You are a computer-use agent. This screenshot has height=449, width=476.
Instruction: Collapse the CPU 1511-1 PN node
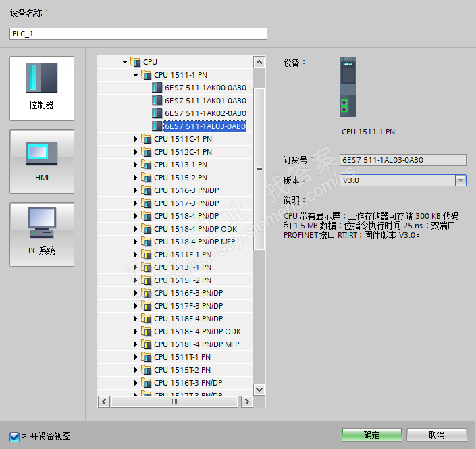[136, 75]
